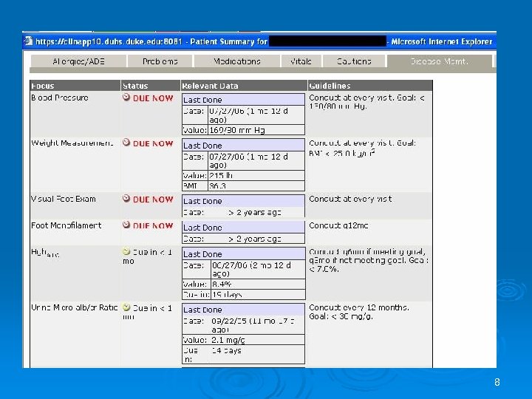Click DUE NOW status for Blood Pressure

click(x=153, y=98)
